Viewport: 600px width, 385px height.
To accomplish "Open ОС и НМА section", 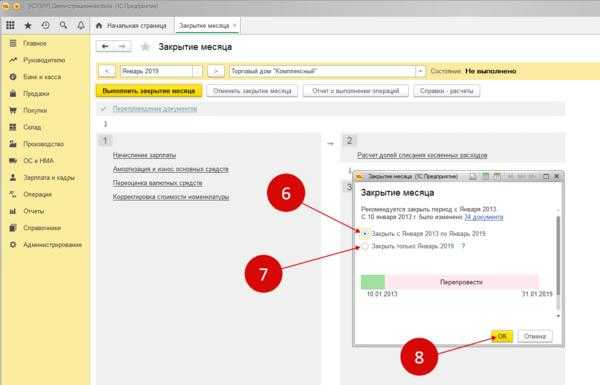I will click(38, 161).
